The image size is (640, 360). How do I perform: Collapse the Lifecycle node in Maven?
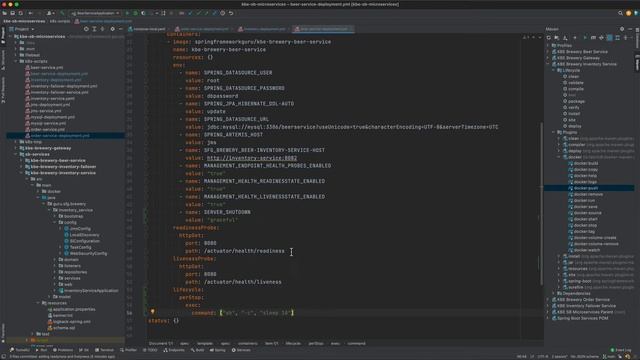click(554, 70)
